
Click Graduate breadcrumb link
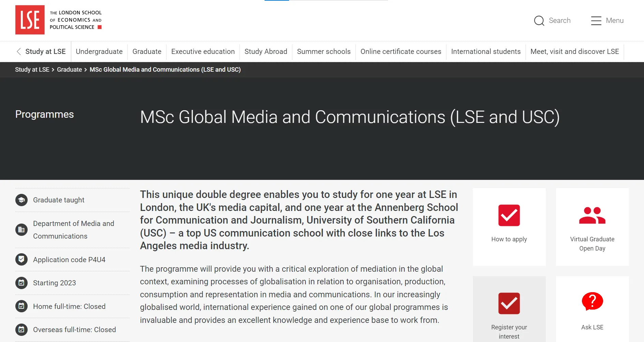69,70
